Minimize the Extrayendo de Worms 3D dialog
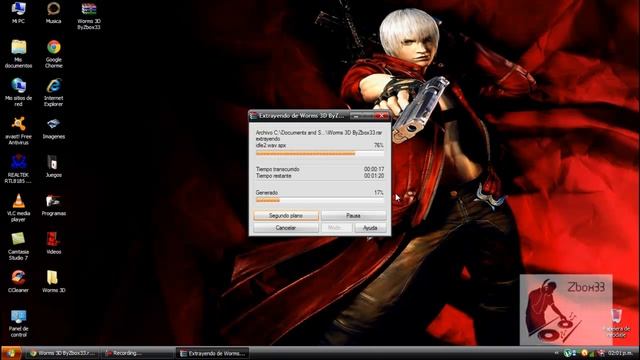Viewport: 640px width, 360px height. (x=356, y=116)
